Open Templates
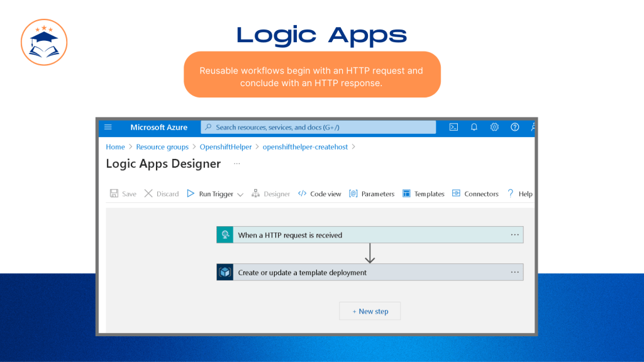This screenshot has width=644, height=362. click(x=423, y=194)
